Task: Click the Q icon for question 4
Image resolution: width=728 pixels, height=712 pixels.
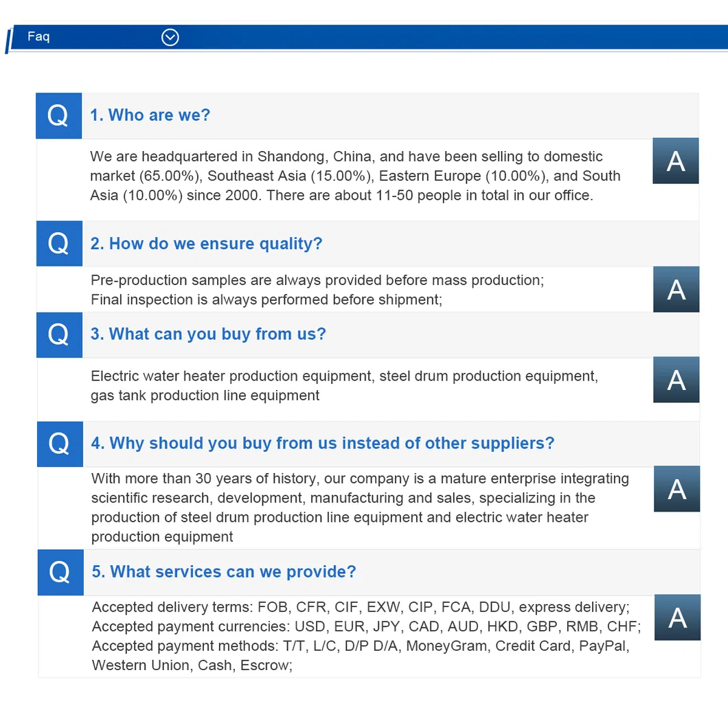Action: click(x=60, y=444)
